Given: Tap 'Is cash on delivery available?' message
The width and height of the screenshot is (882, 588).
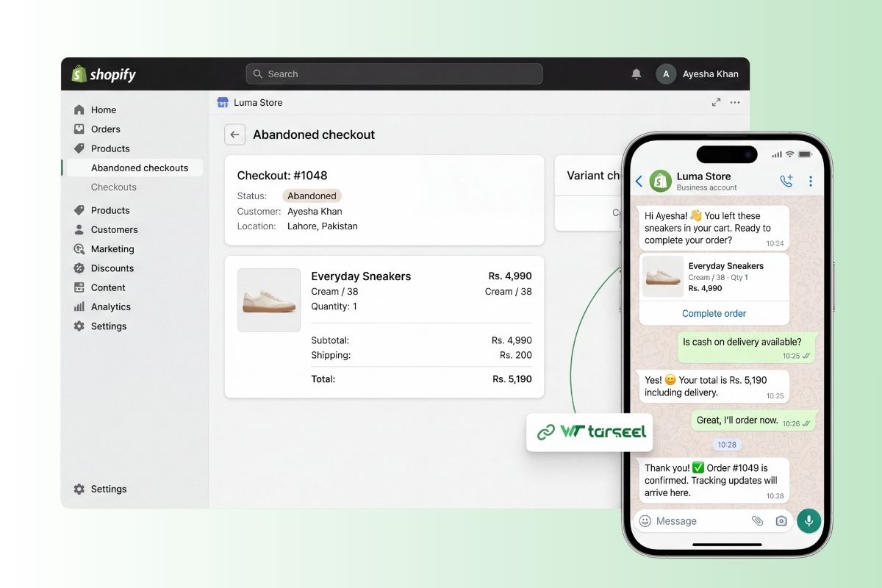Looking at the screenshot, I should (746, 346).
